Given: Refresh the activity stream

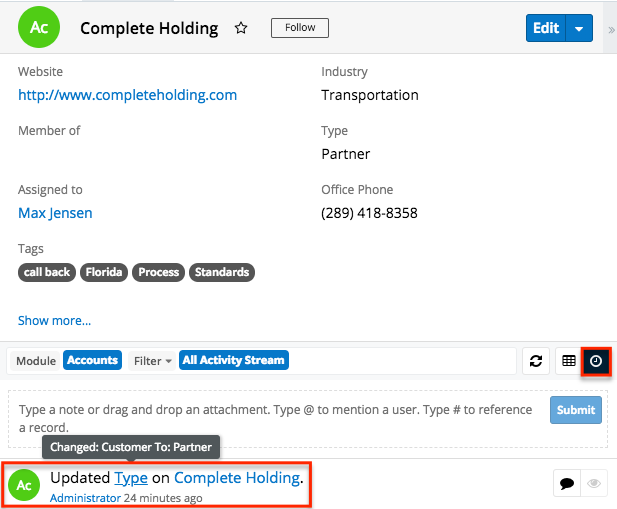Looking at the screenshot, I should [536, 361].
